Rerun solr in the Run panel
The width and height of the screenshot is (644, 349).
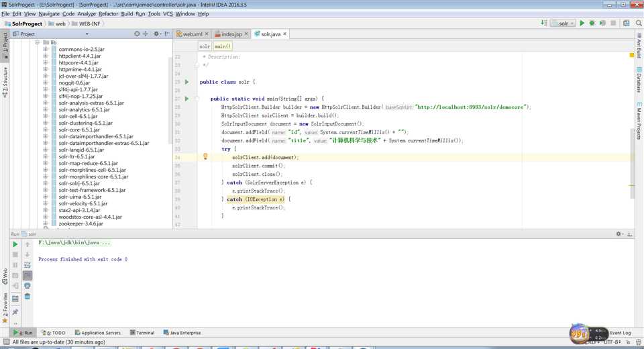pyautogui.click(x=15, y=244)
